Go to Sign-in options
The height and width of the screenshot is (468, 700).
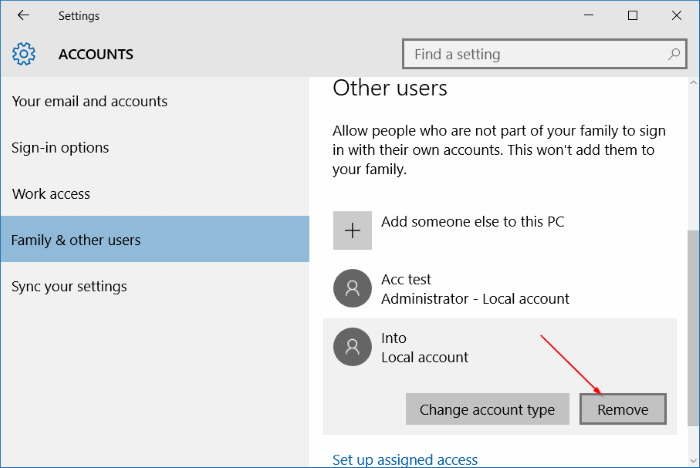tap(60, 148)
